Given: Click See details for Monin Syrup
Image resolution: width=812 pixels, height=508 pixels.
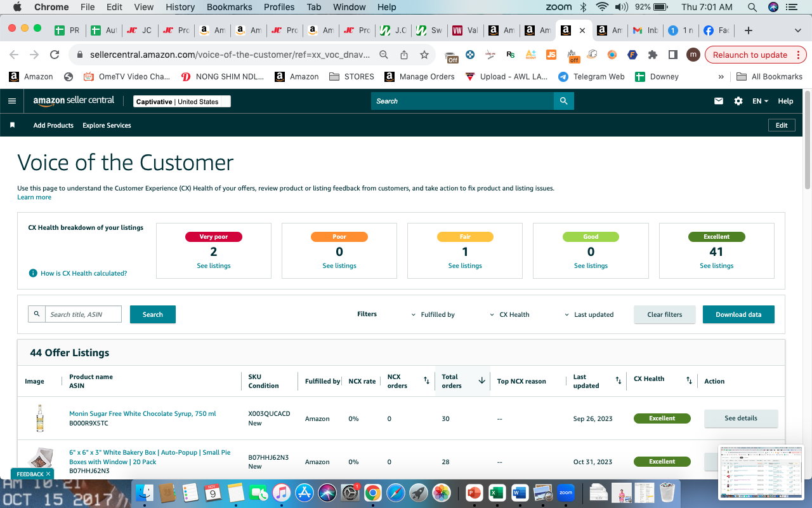Looking at the screenshot, I should tap(741, 418).
